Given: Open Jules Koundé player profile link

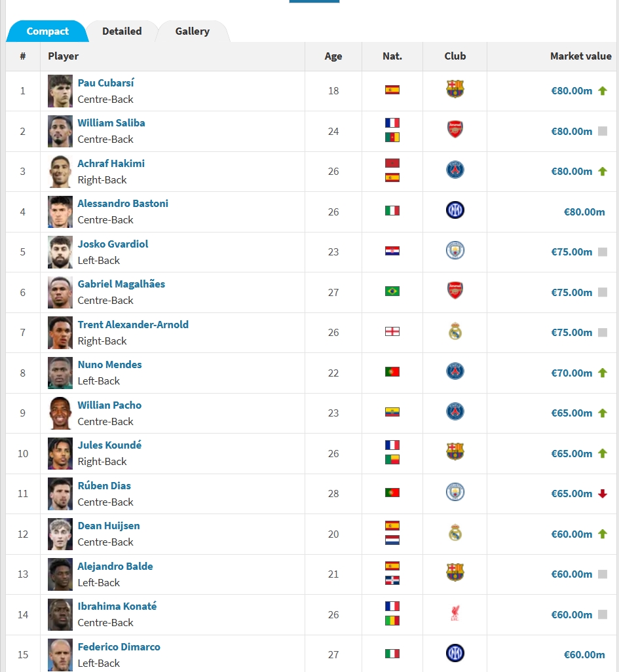Looking at the screenshot, I should pyautogui.click(x=109, y=445).
